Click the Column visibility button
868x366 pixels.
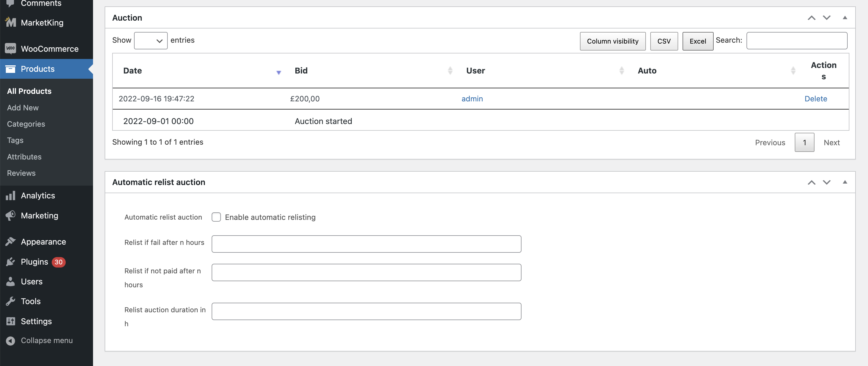(x=612, y=41)
